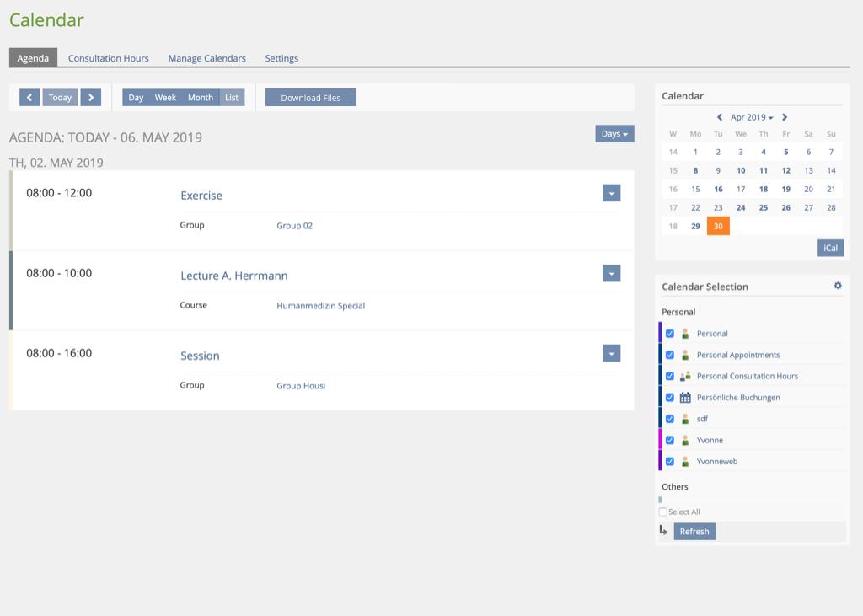Click the magenta color bar beside Yvonne
This screenshot has height=616, width=863.
coord(660,440)
